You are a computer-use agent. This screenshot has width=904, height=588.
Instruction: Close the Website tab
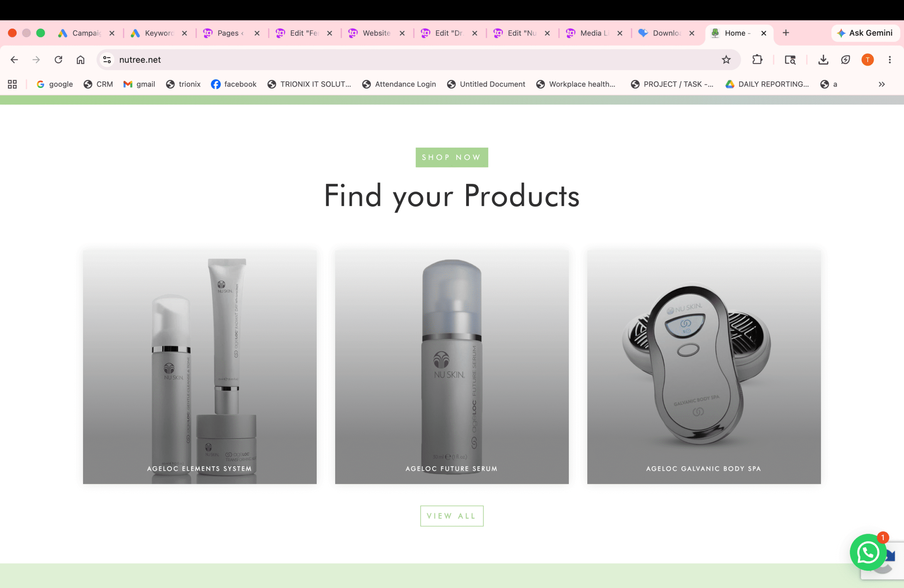(402, 33)
